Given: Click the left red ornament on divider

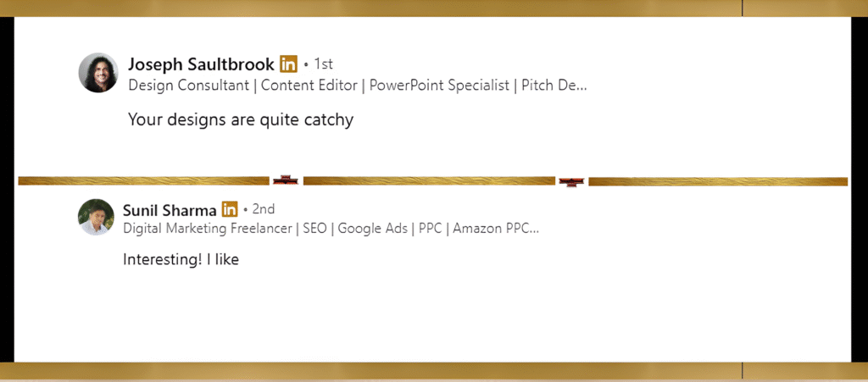Looking at the screenshot, I should pyautogui.click(x=286, y=180).
